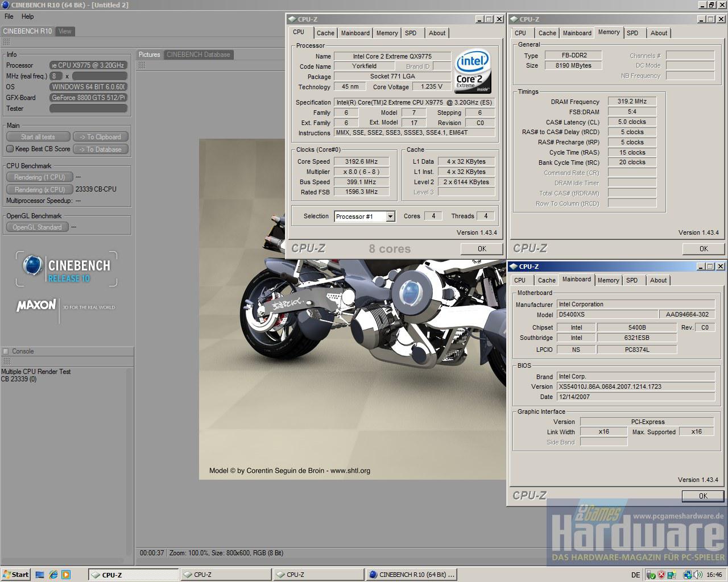Select the Pictures tab
The image size is (728, 582).
[x=150, y=55]
